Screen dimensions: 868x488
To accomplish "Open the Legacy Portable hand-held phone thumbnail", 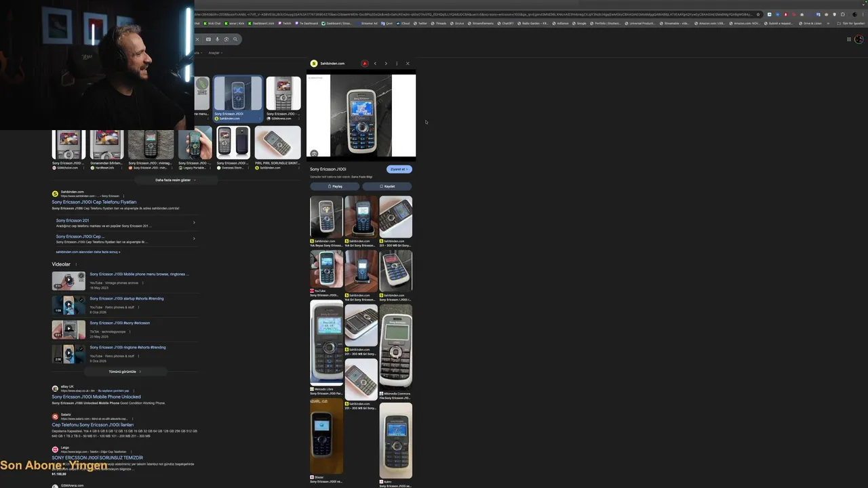I will click(x=196, y=144).
